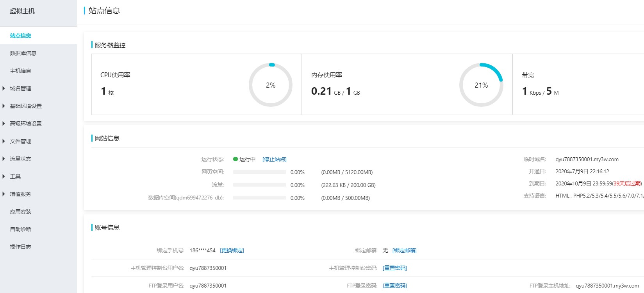Click the database space value (0.00MB / 500.00MB)

pos(346,198)
